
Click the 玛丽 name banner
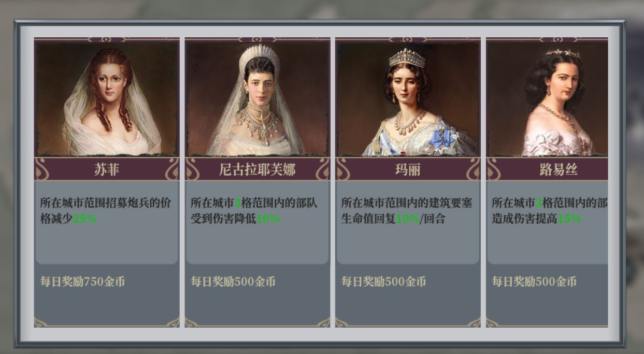[408, 169]
